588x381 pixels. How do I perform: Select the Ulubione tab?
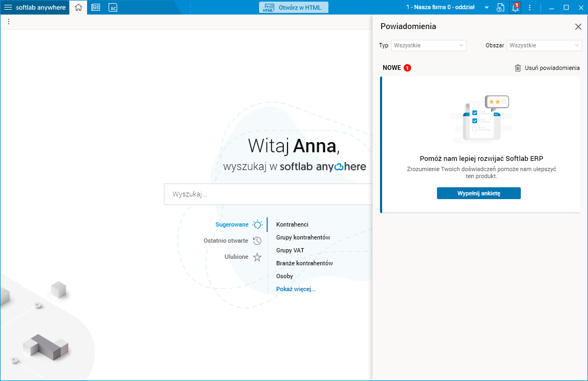point(236,257)
